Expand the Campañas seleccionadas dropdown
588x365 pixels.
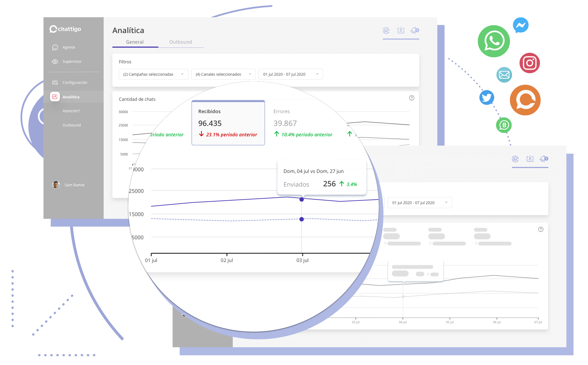153,74
